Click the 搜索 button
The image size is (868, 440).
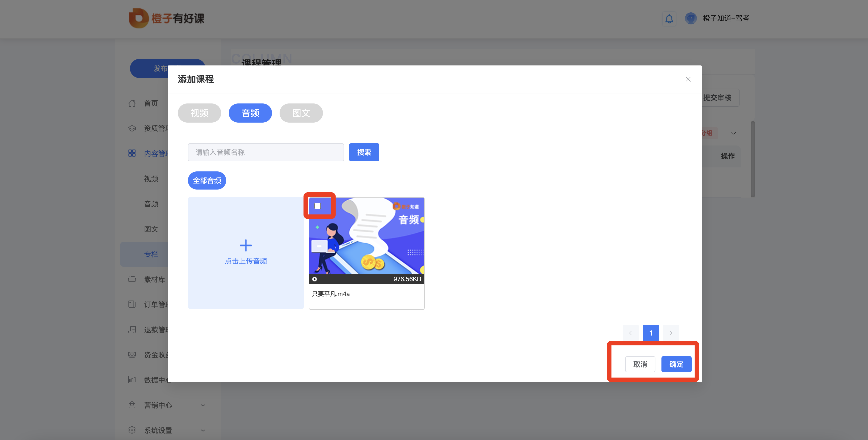tap(364, 152)
